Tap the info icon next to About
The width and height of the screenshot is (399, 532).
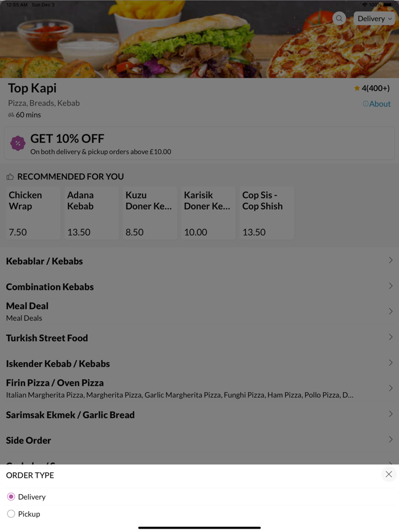[x=365, y=104]
